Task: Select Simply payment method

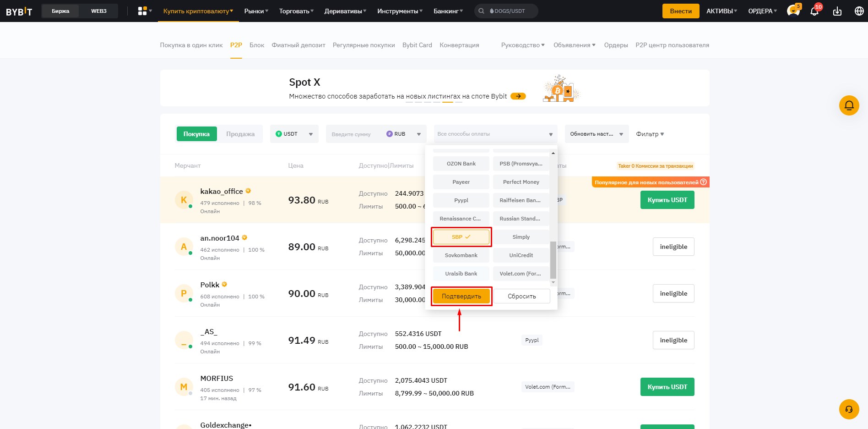Action: pyautogui.click(x=521, y=237)
